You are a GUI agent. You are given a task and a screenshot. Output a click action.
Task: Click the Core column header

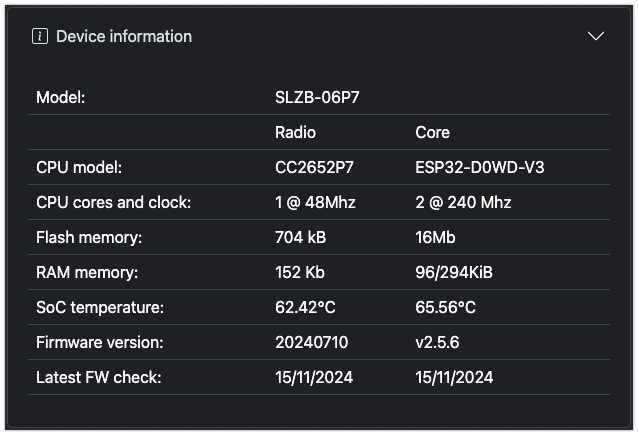pos(433,132)
